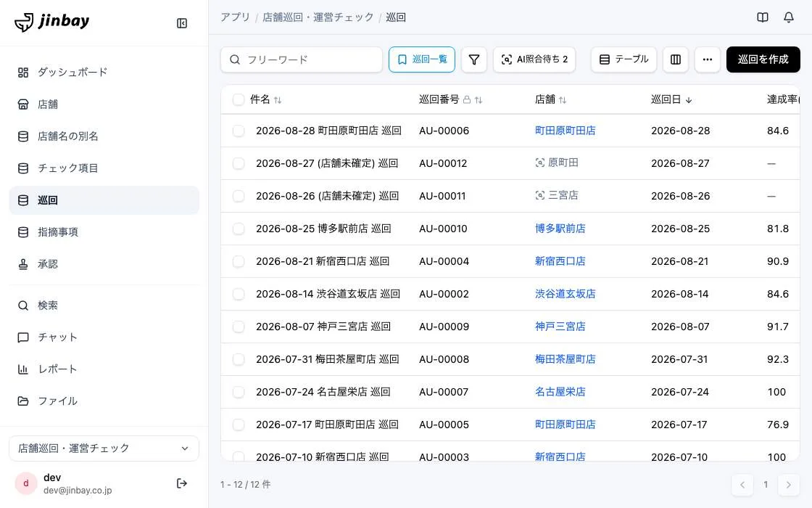Open 名古屋栄店 store link
The image size is (812, 508).
560,392
